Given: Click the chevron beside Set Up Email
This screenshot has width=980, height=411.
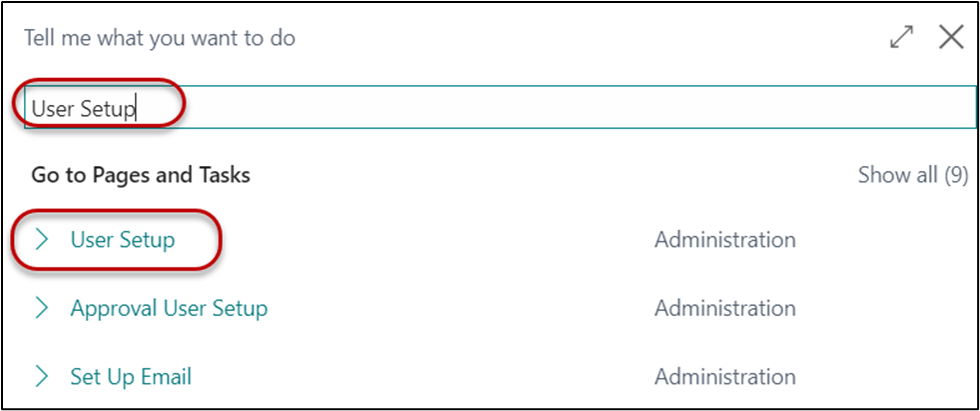Looking at the screenshot, I should tap(42, 377).
